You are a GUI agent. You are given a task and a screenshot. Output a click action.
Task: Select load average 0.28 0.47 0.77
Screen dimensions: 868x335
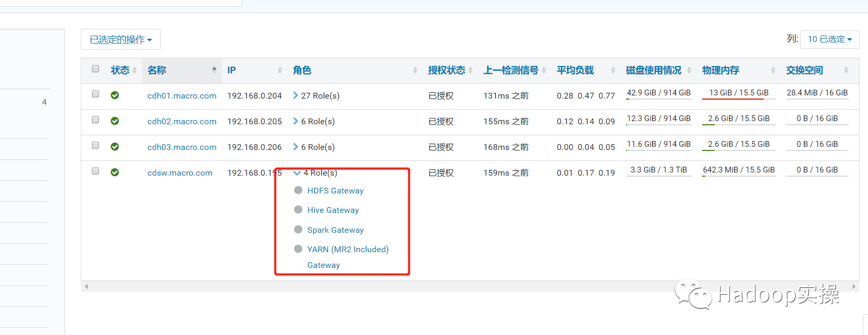point(586,95)
